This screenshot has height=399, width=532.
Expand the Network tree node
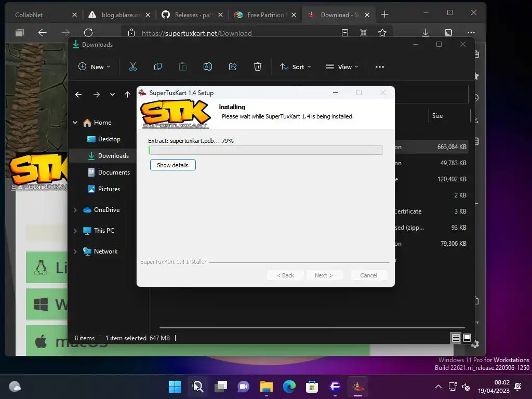click(75, 251)
